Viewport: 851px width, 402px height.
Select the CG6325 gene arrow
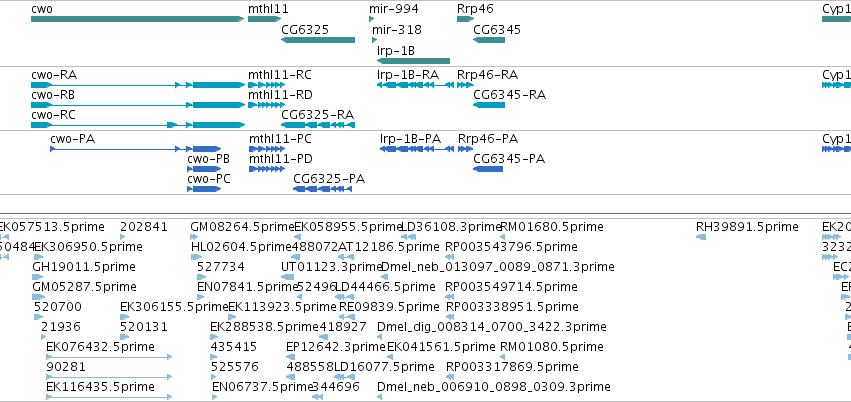318,40
